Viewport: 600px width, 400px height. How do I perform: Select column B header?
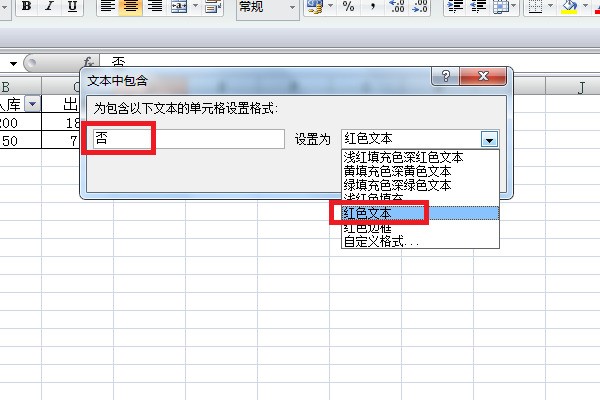(x=20, y=87)
